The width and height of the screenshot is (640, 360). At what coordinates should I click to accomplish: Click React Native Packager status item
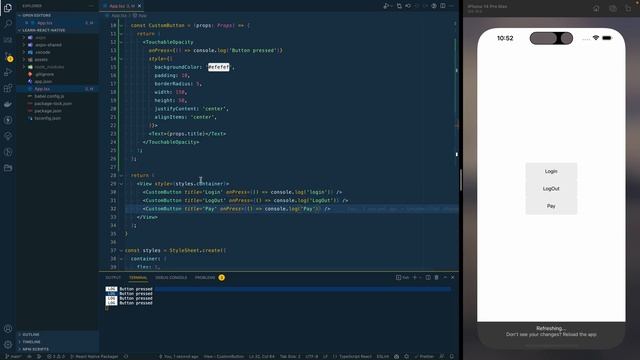click(94, 356)
